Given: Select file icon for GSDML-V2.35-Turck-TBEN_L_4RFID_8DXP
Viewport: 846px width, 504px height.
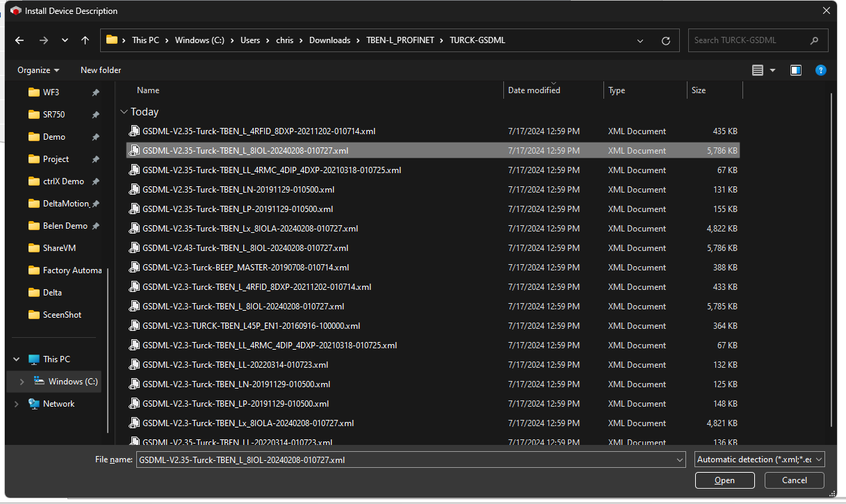Looking at the screenshot, I should [x=134, y=131].
